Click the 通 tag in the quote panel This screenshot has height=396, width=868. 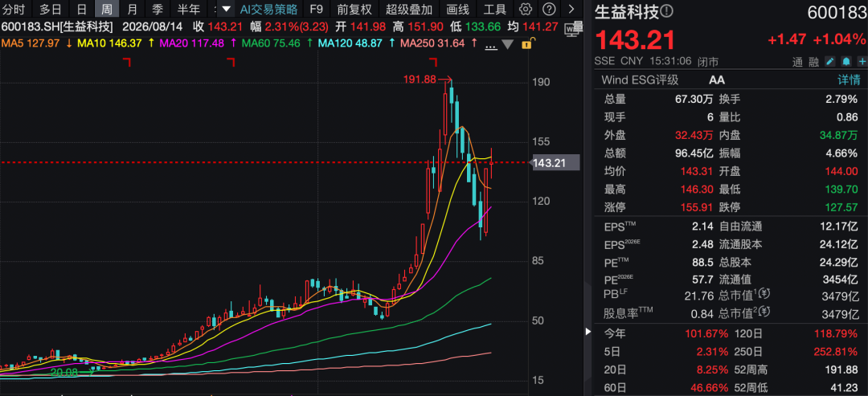pyautogui.click(x=798, y=62)
